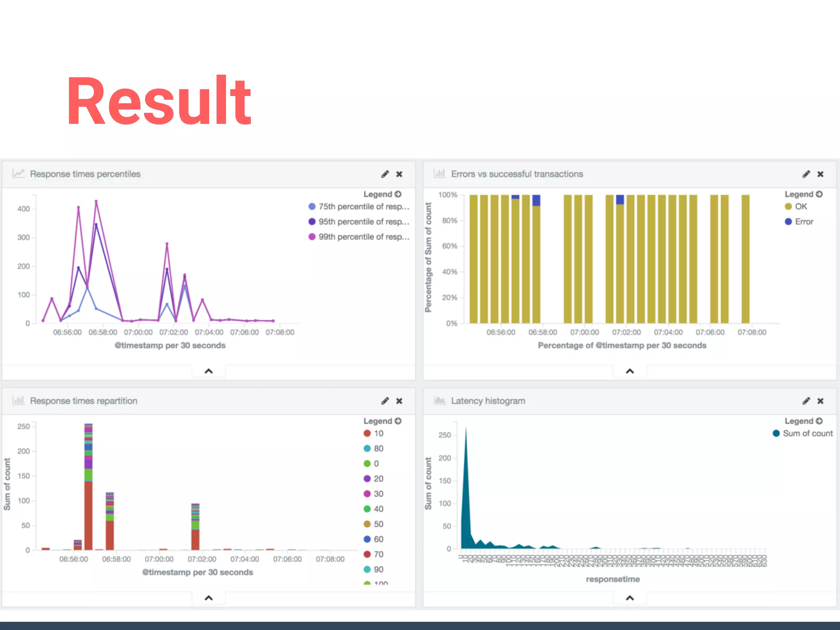This screenshot has height=630, width=840.
Task: Click pencil icon on Errors vs successful transactions
Action: pos(806,174)
